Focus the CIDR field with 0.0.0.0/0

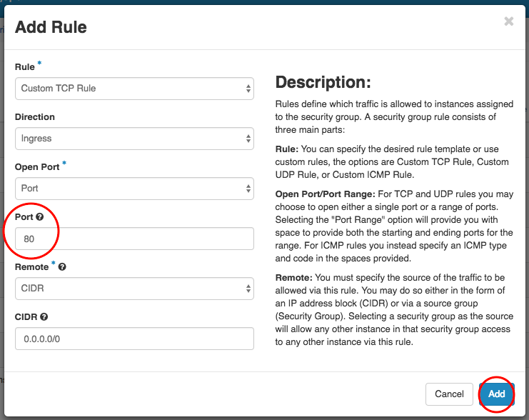pos(134,339)
